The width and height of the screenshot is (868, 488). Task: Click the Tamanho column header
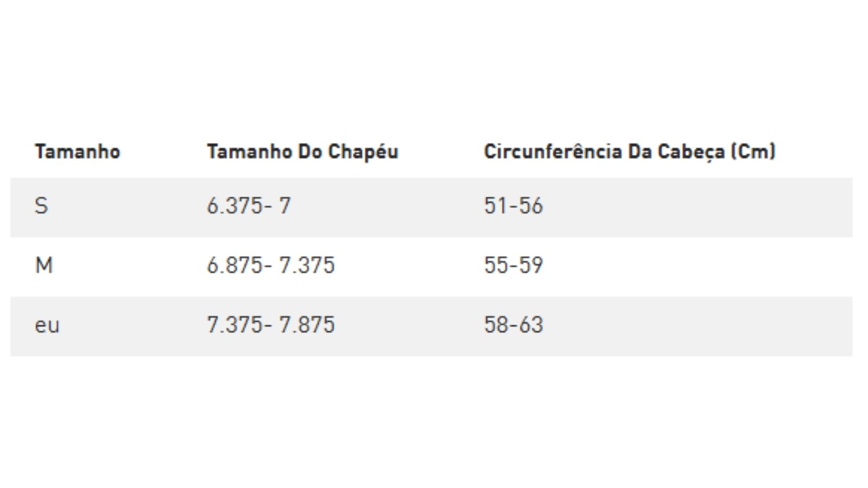pos(78,151)
